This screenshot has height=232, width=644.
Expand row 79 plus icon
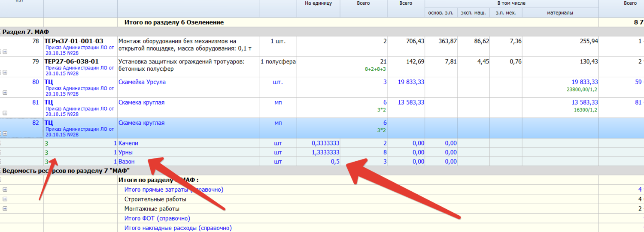5,72
